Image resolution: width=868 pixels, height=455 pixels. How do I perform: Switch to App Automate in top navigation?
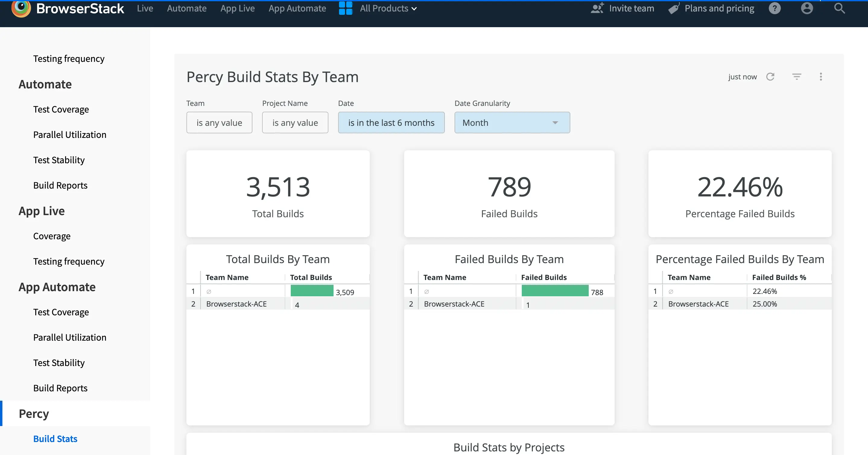click(297, 8)
